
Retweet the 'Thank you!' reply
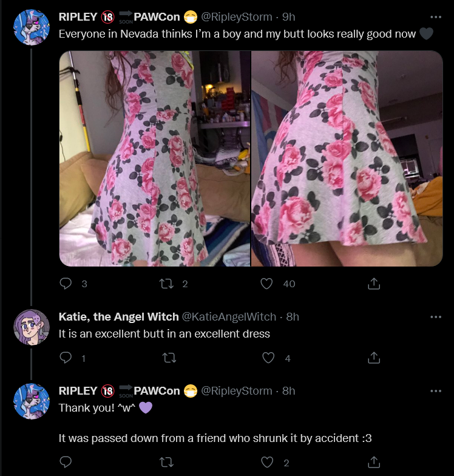[166, 462]
